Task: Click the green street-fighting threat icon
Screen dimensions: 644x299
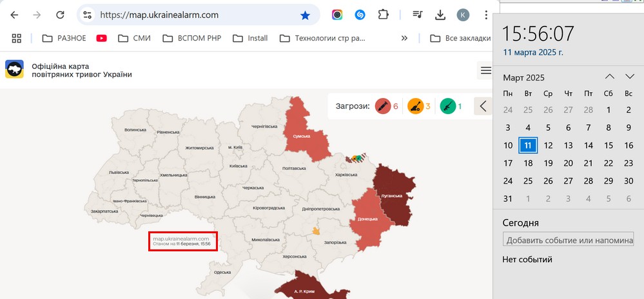Action: [x=447, y=106]
